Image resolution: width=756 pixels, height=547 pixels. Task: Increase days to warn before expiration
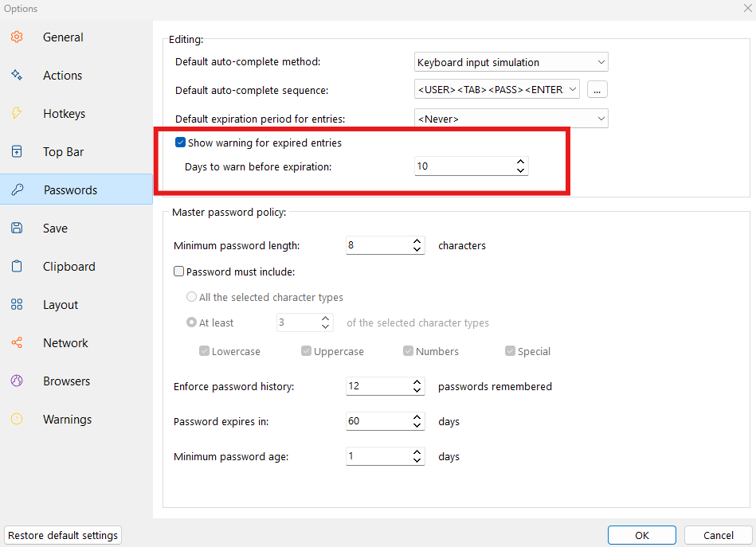point(521,162)
